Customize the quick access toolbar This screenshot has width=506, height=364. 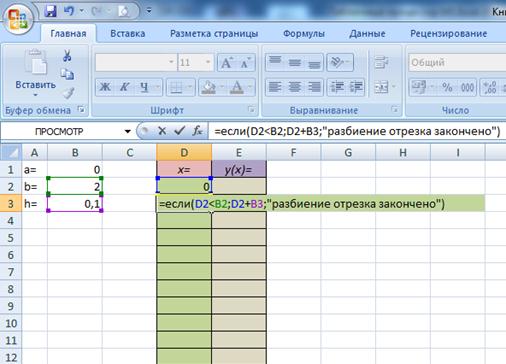(149, 11)
